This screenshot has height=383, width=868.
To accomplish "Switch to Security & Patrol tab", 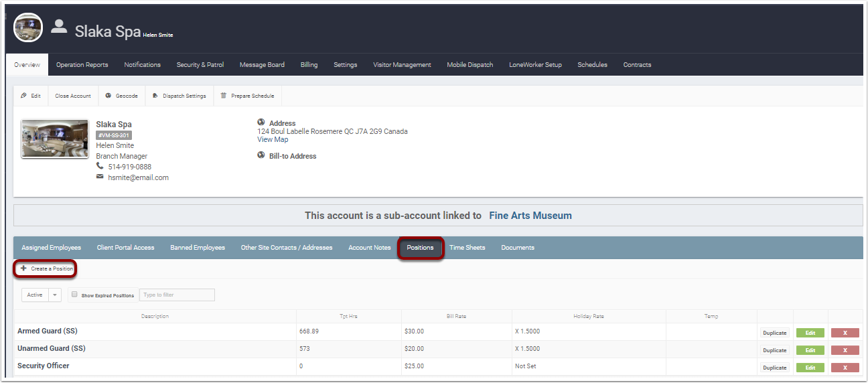I will tap(200, 65).
